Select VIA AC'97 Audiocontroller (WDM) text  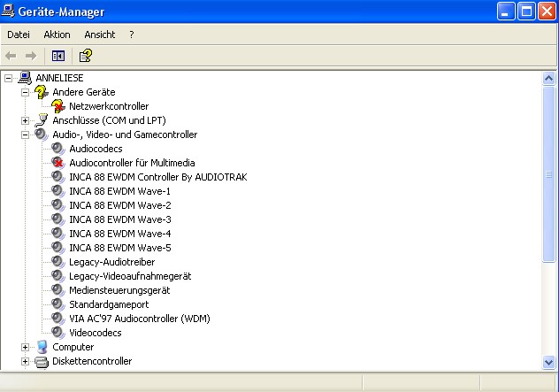[140, 319]
